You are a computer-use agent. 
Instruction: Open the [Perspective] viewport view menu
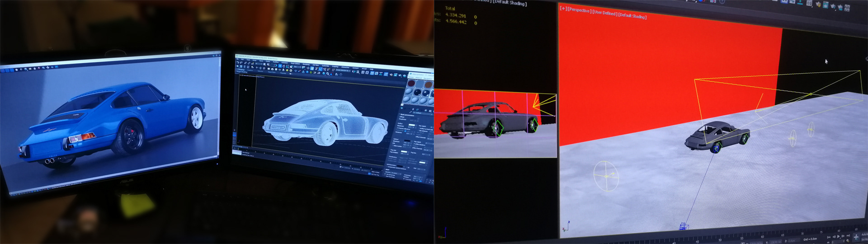point(579,10)
